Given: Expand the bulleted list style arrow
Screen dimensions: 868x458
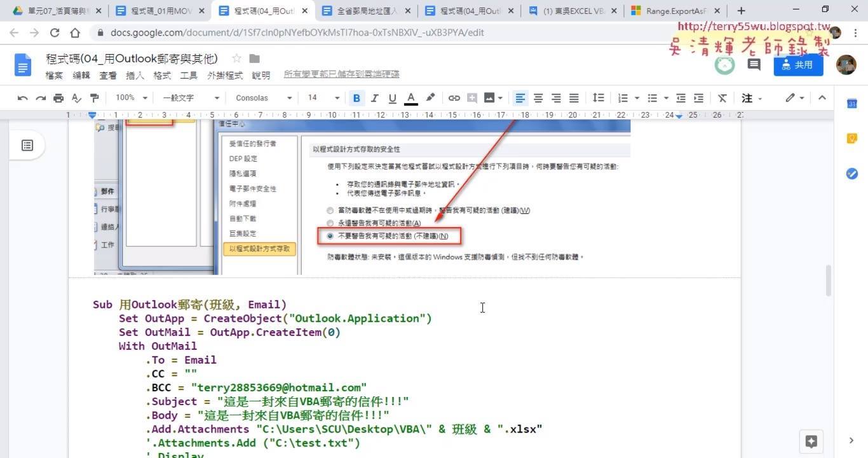Looking at the screenshot, I should click(x=666, y=98).
